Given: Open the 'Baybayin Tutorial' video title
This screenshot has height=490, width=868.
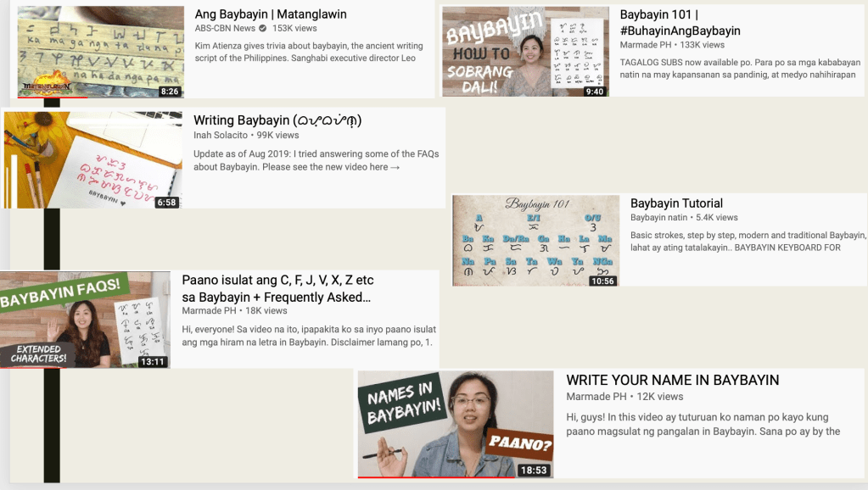Looking at the screenshot, I should coord(676,203).
